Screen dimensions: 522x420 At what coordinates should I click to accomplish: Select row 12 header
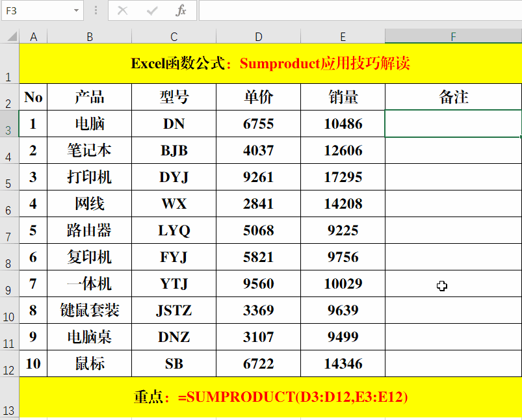[x=9, y=363]
